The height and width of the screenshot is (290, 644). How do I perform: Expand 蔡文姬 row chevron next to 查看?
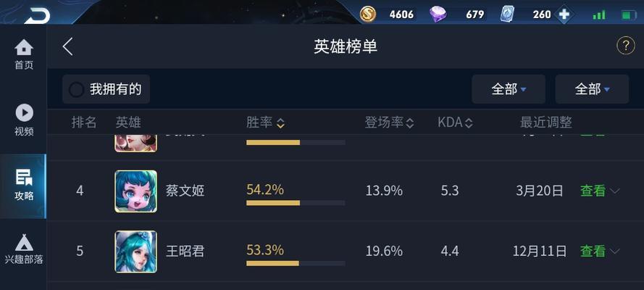point(615,191)
